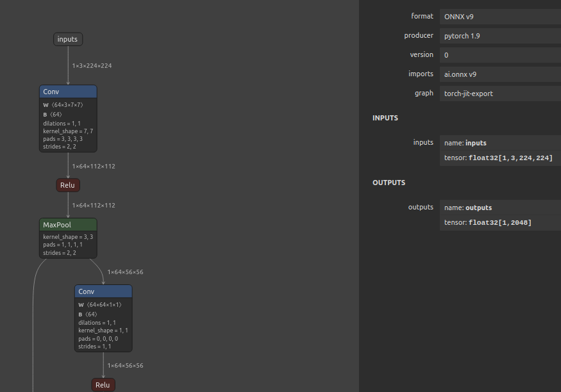Click the name: inputs field

[500, 143]
